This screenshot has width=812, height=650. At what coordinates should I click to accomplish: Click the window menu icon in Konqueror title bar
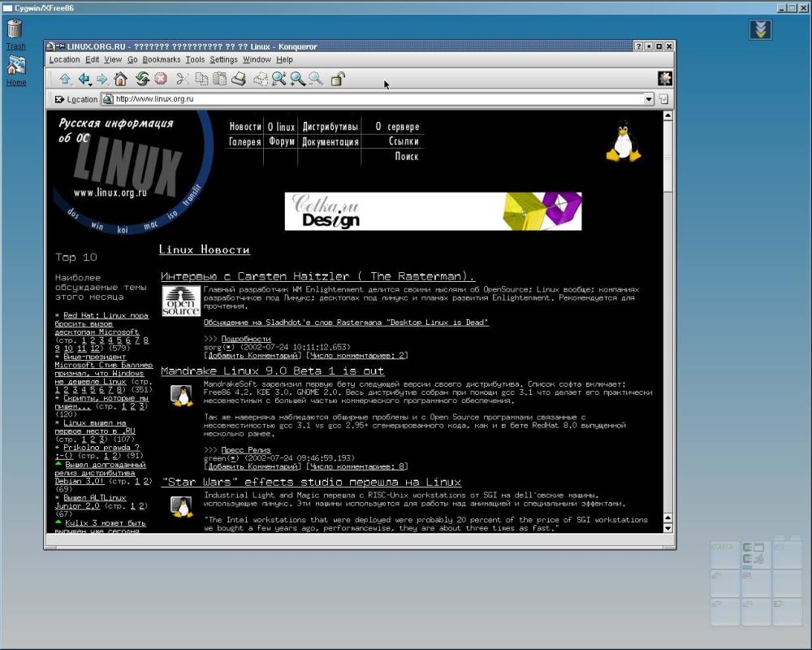tap(50, 46)
